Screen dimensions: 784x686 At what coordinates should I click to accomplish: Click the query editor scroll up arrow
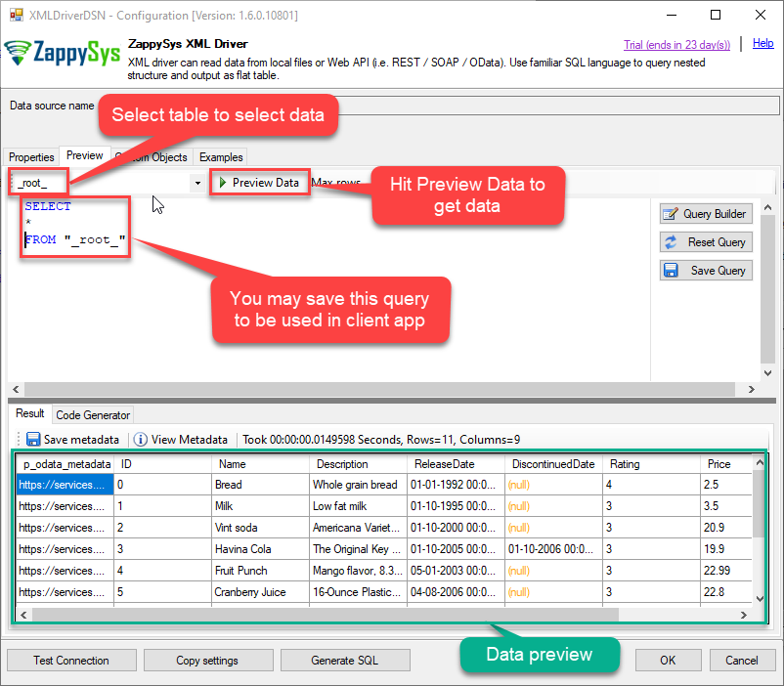point(768,206)
